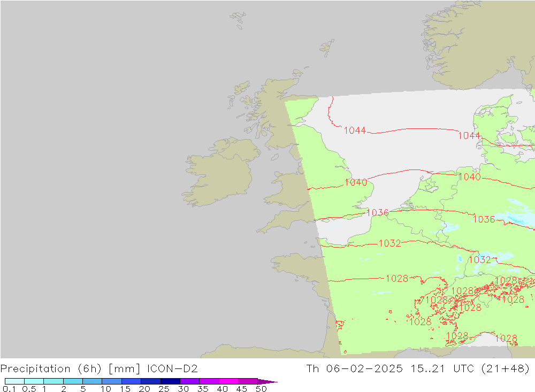Image resolution: width=535 pixels, height=392 pixels.
Task: Choose the 20–25 mm dark blue swatch
Action: (x=150, y=381)
